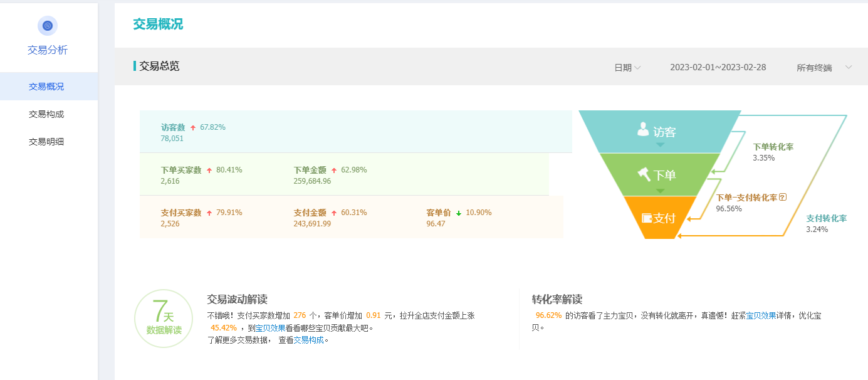Click the 交易分析 logo icon in sidebar

click(48, 26)
